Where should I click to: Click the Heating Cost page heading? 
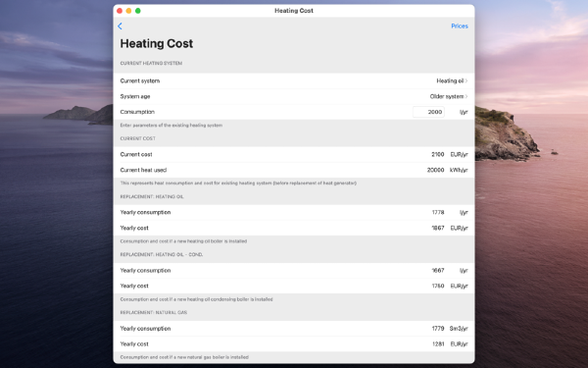pyautogui.click(x=157, y=43)
